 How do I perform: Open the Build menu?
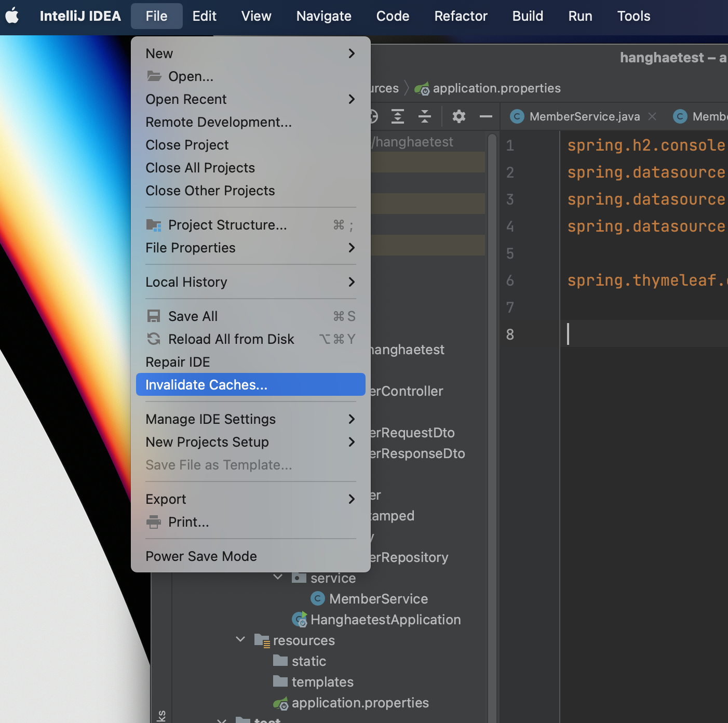(528, 16)
